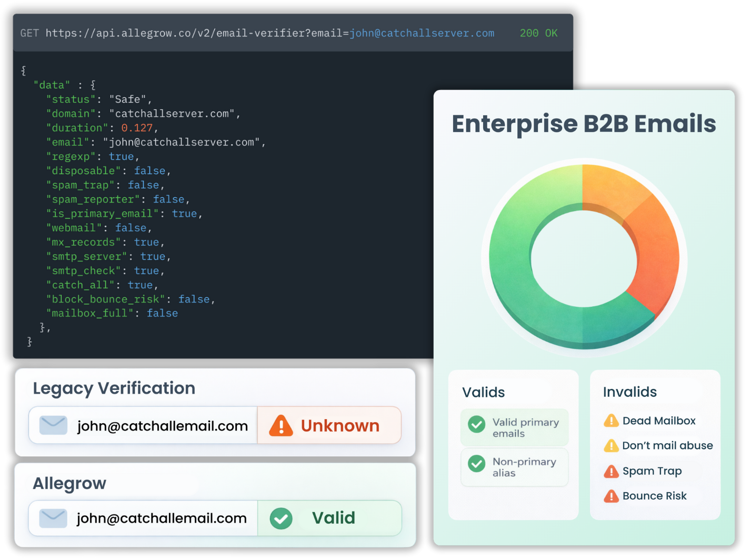The image size is (751, 560).
Task: Click the GET method label
Action: (x=29, y=33)
